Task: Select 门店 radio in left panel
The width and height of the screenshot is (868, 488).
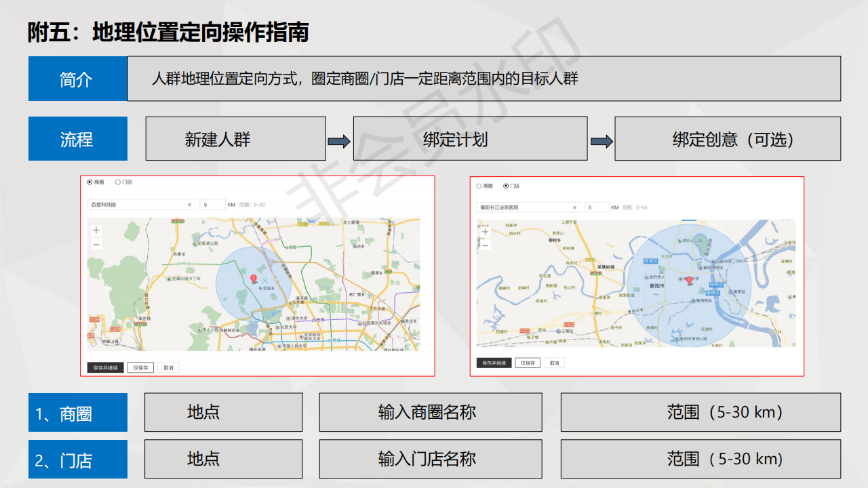Action: pyautogui.click(x=117, y=182)
